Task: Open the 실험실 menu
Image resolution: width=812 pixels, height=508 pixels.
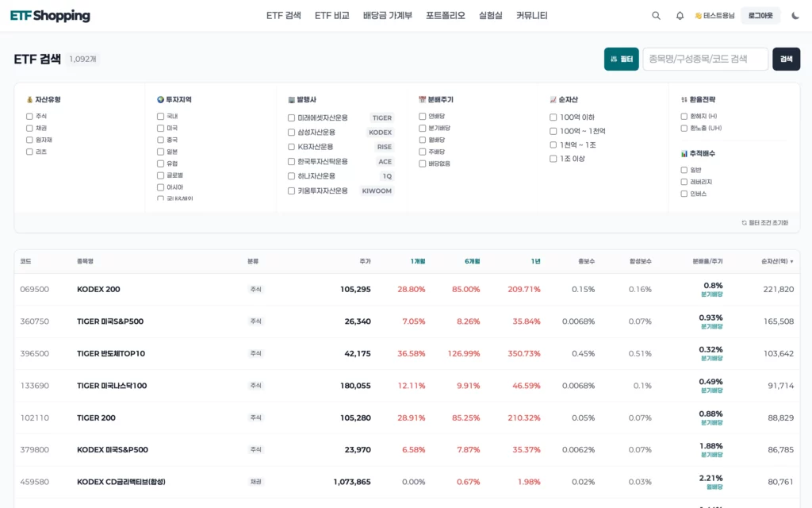Action: click(x=490, y=16)
